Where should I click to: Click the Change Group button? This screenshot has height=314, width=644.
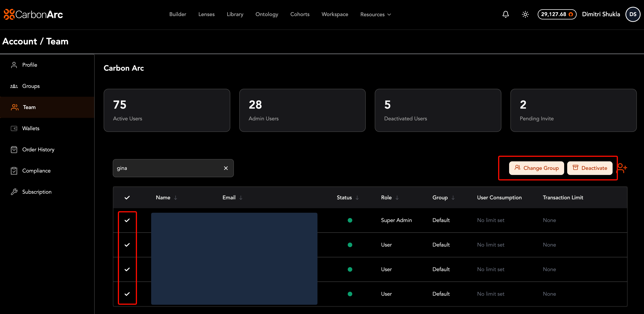pyautogui.click(x=537, y=168)
